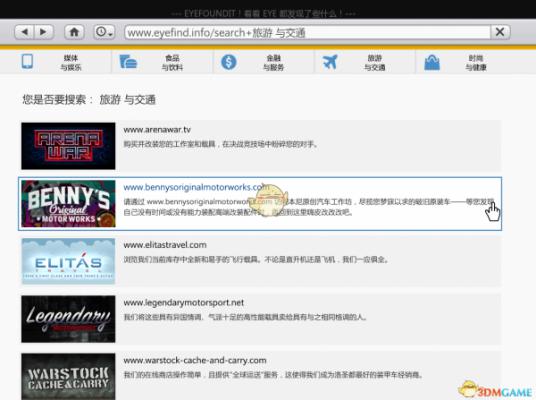Open the Eyefind home page icon
The width and height of the screenshot is (536, 400).
click(x=74, y=32)
